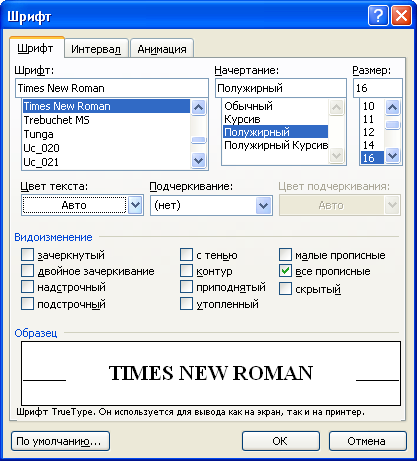The width and height of the screenshot is (417, 461).
Task: Enable the скрытый checkbox
Action: (x=285, y=289)
